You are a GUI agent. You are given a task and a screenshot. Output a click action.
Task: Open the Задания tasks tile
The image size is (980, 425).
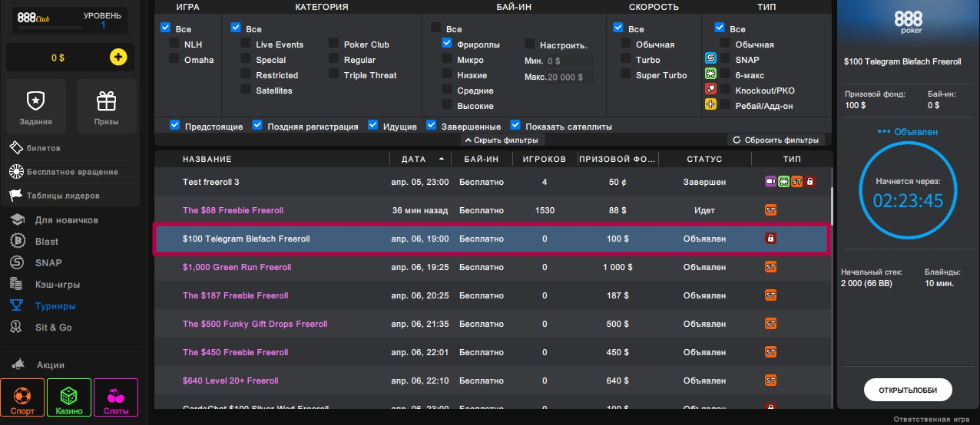pos(35,106)
